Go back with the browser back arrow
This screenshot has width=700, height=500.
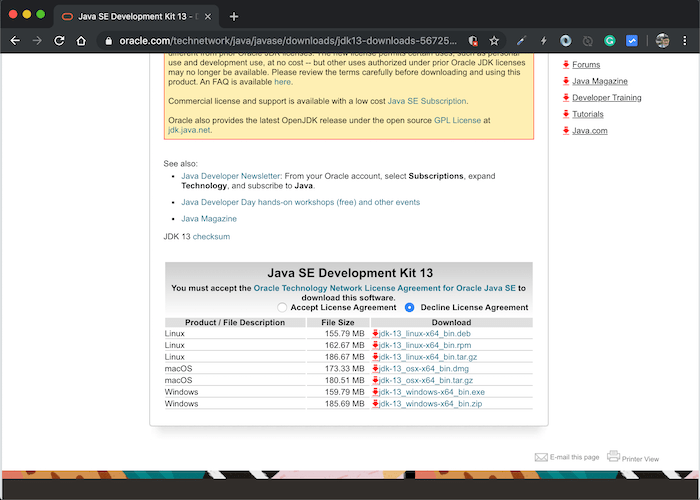coord(15,41)
